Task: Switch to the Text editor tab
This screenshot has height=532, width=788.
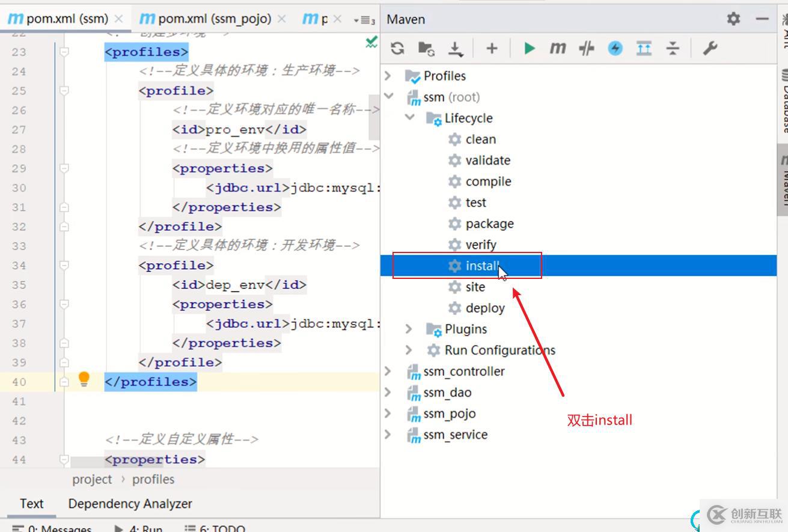Action: pos(31,504)
